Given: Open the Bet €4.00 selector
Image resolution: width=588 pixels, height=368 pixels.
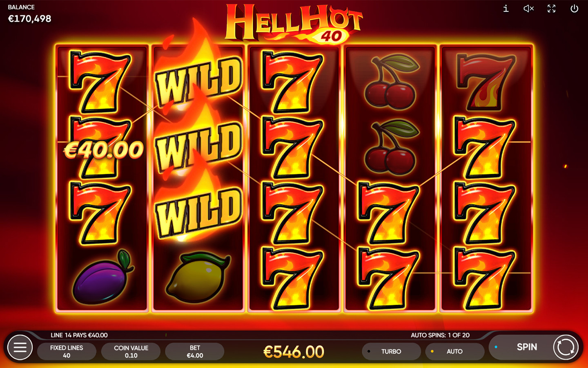Looking at the screenshot, I should click(x=195, y=351).
